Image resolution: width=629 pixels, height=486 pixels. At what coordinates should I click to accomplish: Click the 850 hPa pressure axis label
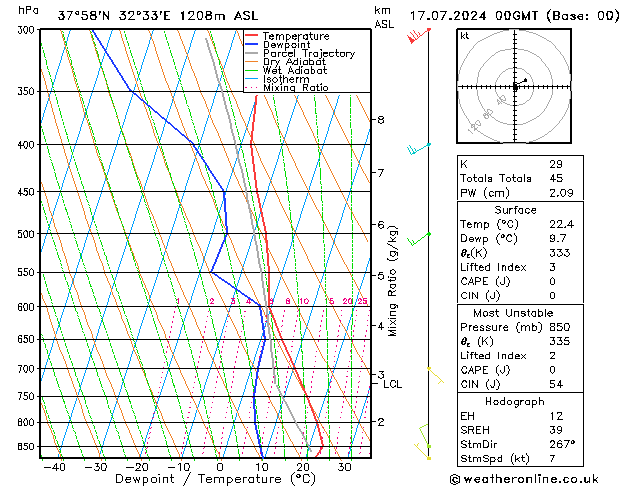coord(28,447)
